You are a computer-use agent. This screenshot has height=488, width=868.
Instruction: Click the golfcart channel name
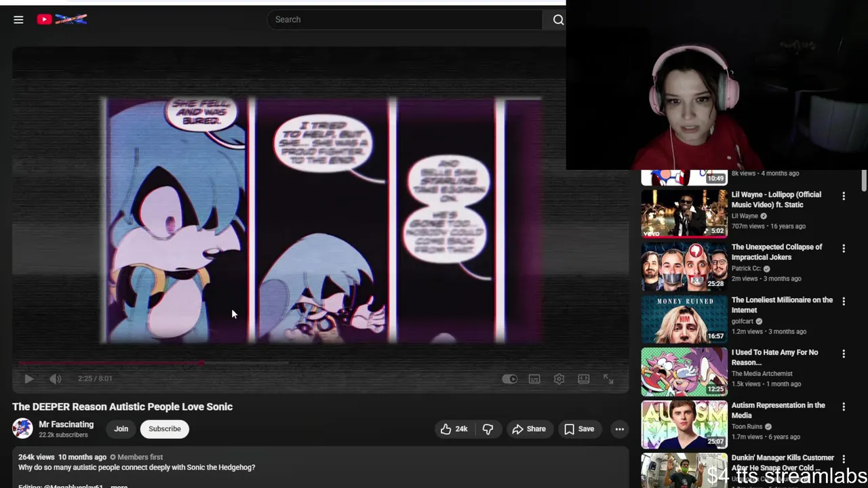743,321
